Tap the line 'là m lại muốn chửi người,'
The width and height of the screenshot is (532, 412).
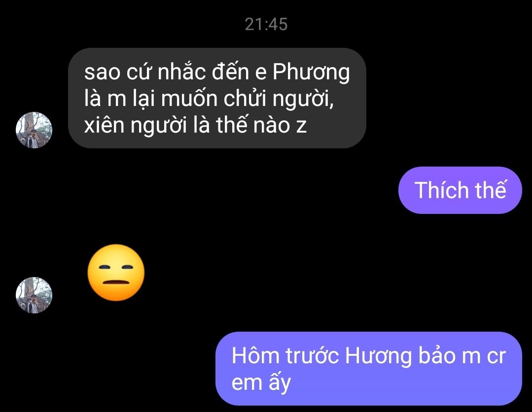[209, 99]
